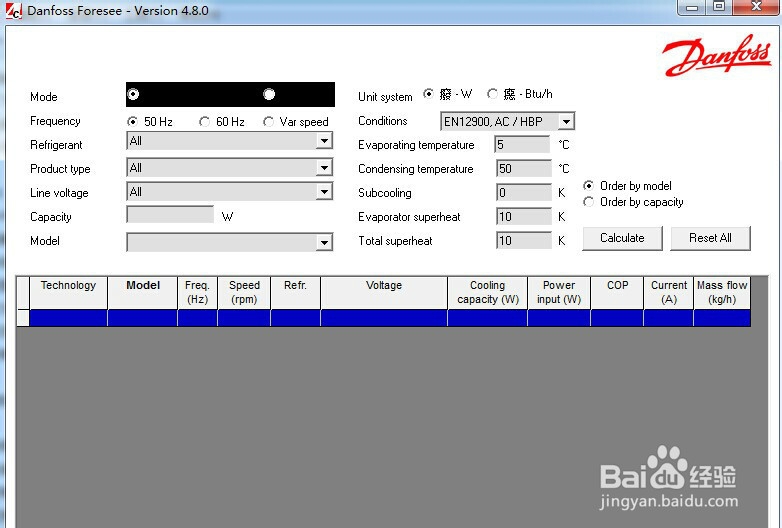Click the Danfoss Foresee title bar app icon
This screenshot has width=782, height=528.
(13, 11)
